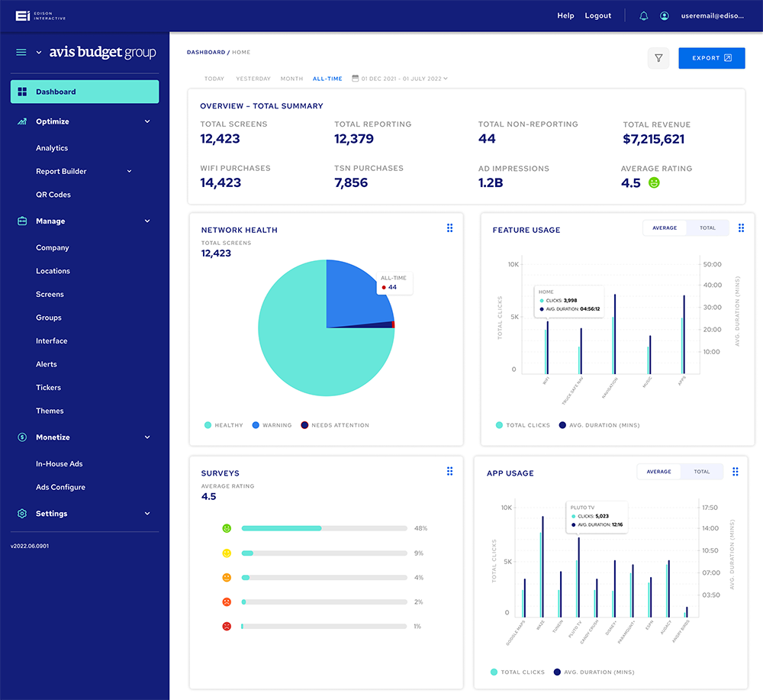The image size is (763, 700).
Task: Open the filter funnel icon
Action: click(x=658, y=58)
